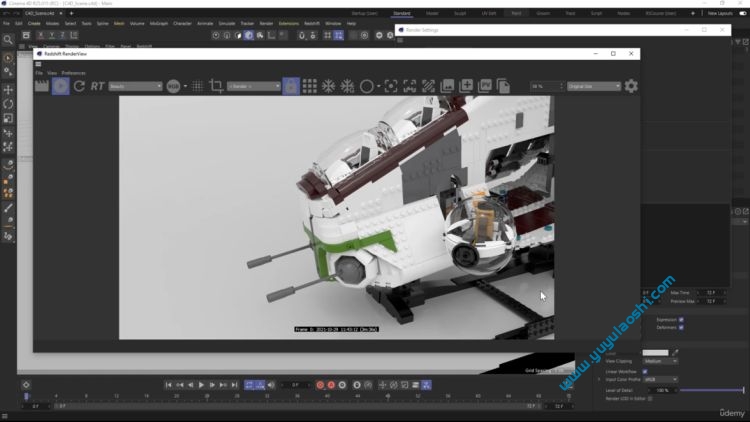Click the focus picker bracket icon
The height and width of the screenshot is (422, 750).
[x=391, y=86]
